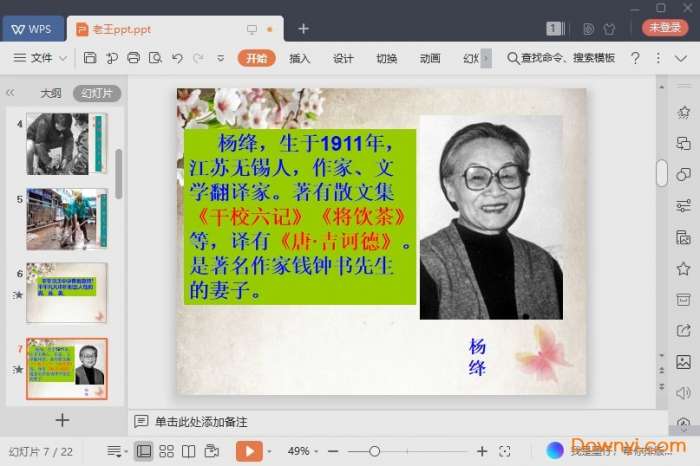Screen dimensions: 700x466
Task: Switch to the 大纲 outline view
Action: (x=51, y=93)
